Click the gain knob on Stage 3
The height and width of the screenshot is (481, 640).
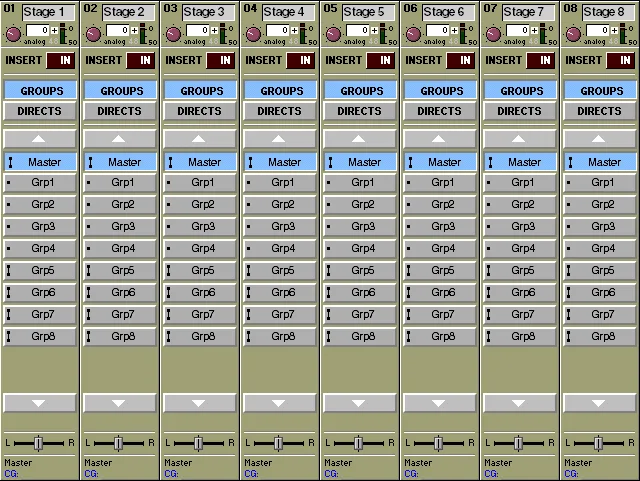click(x=173, y=34)
